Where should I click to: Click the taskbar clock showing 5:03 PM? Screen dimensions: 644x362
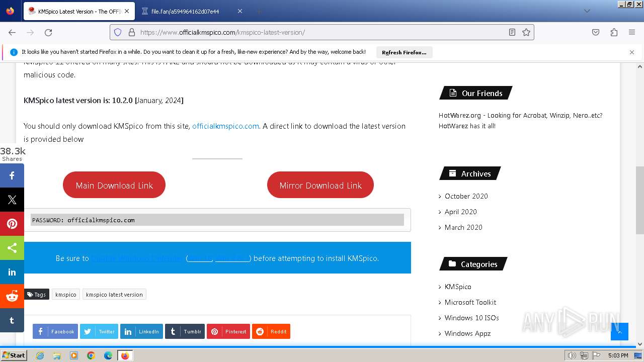point(618,355)
